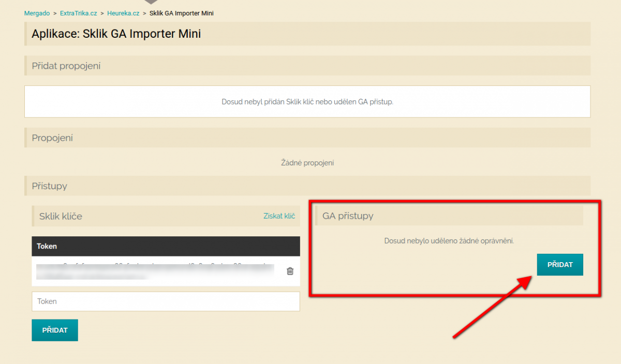The height and width of the screenshot is (364, 621).
Task: Open the Mergado breadcrumb link
Action: click(x=37, y=13)
